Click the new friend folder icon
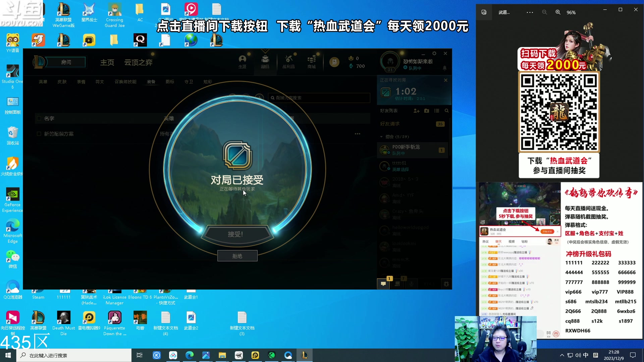644x362 pixels. pyautogui.click(x=427, y=111)
